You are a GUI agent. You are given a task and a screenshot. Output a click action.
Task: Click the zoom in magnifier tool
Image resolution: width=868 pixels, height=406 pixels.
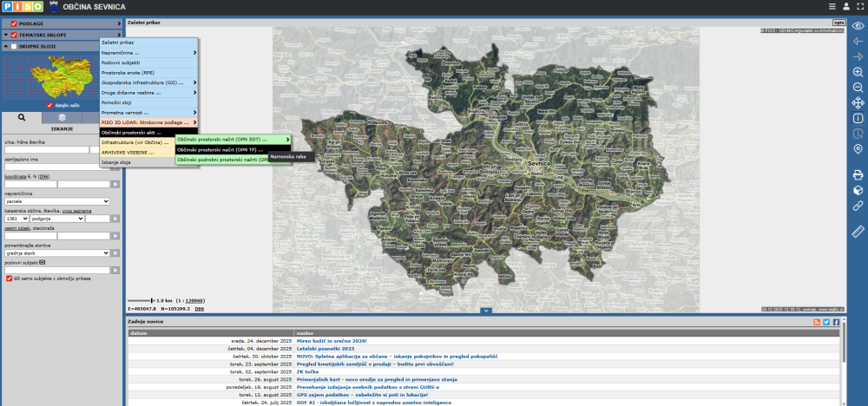click(x=858, y=72)
